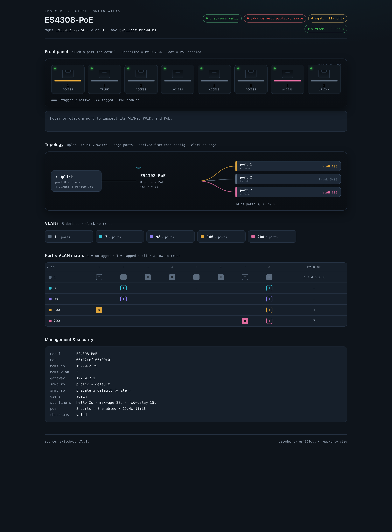The image size is (392, 532).
Task: Click cyan T badge for VLAN 3 port 2
Action: pyautogui.click(x=123, y=288)
